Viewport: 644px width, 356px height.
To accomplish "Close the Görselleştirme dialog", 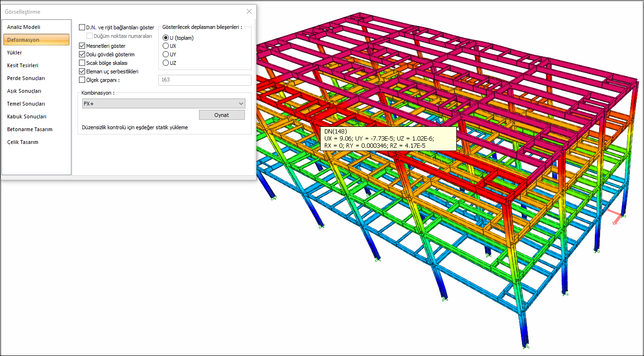I will tap(249, 11).
